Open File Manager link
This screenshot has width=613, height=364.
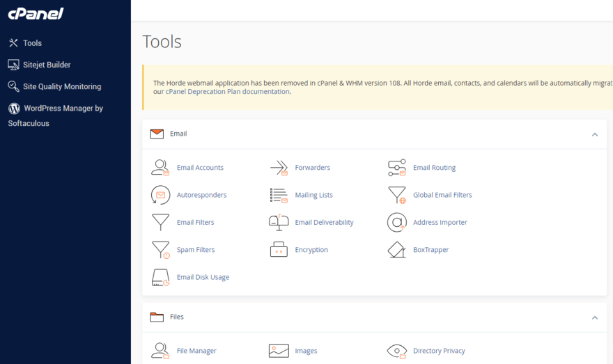click(x=196, y=351)
